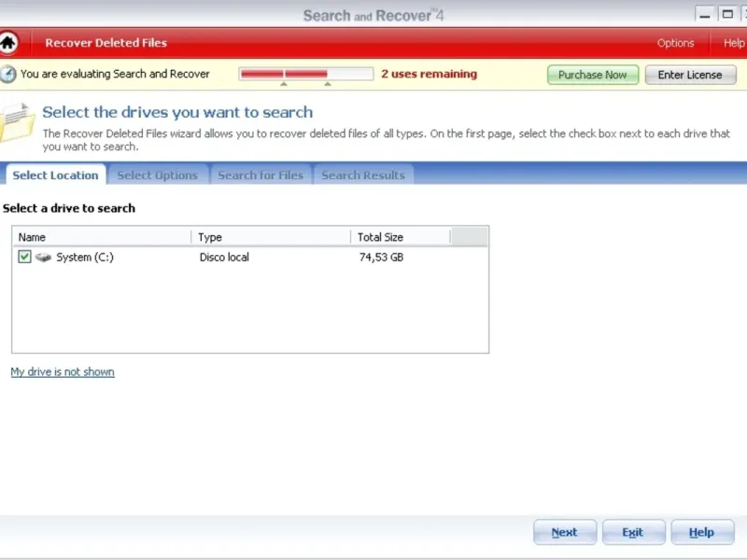Screen dimensions: 747x560
Task: Click the folder wizard icon
Action: point(17,122)
